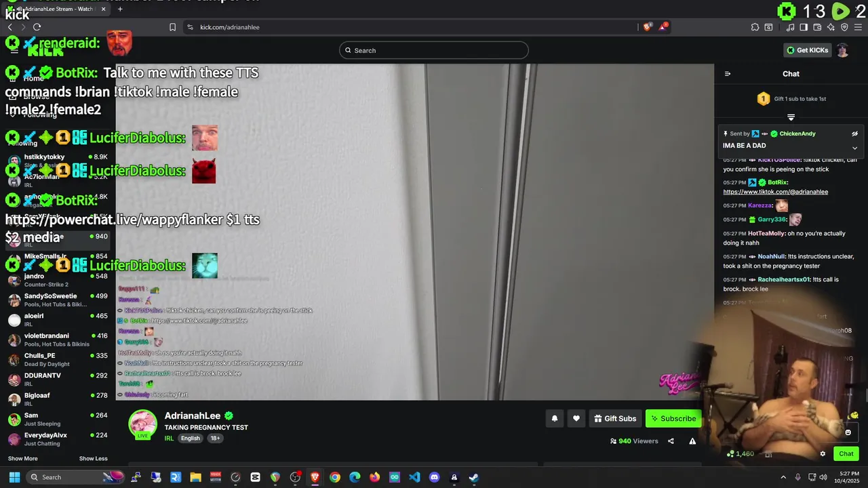Open the Brave playlist music note icon
Screen dimensions: 868x488
[790, 27]
